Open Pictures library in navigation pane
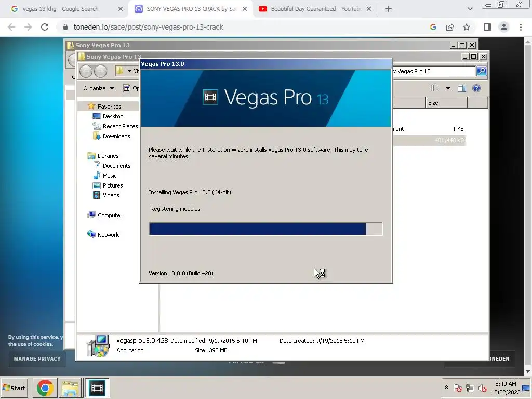The image size is (532, 399). [113, 185]
